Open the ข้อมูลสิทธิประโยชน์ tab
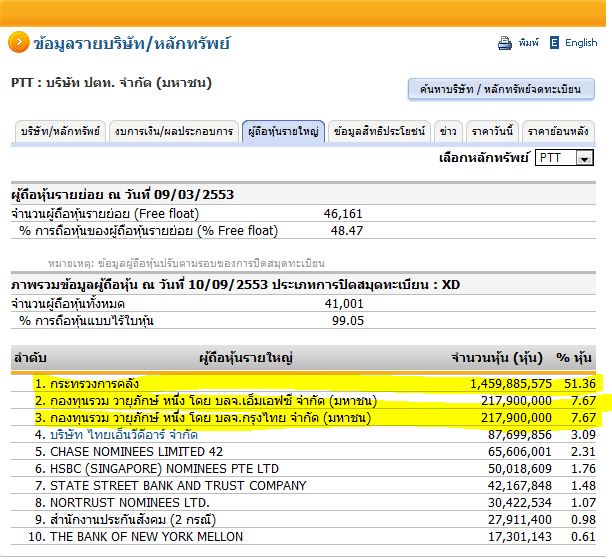This screenshot has width=612, height=559. coord(379,131)
